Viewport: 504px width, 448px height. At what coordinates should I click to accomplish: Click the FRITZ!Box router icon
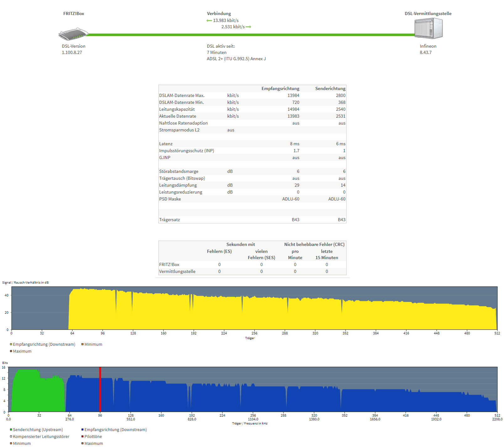(x=73, y=34)
